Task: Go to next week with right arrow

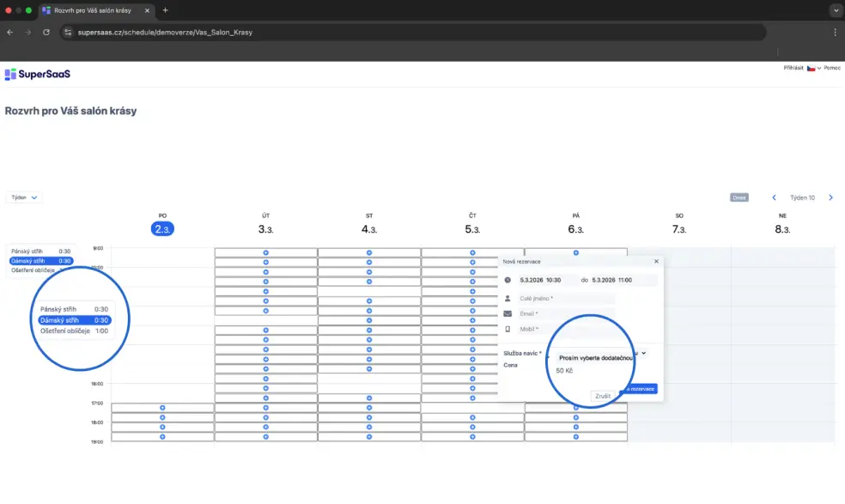Action: pos(830,197)
